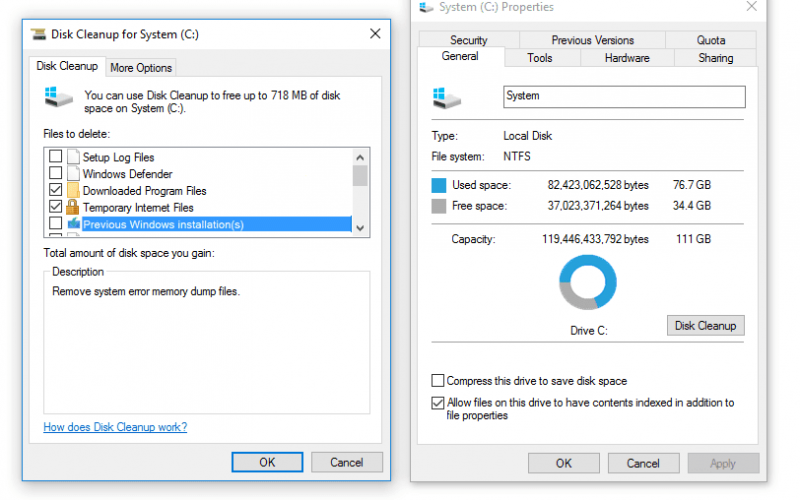This screenshot has height=500, width=800.
Task: Click the Windows Defender file icon
Action: coord(73,173)
